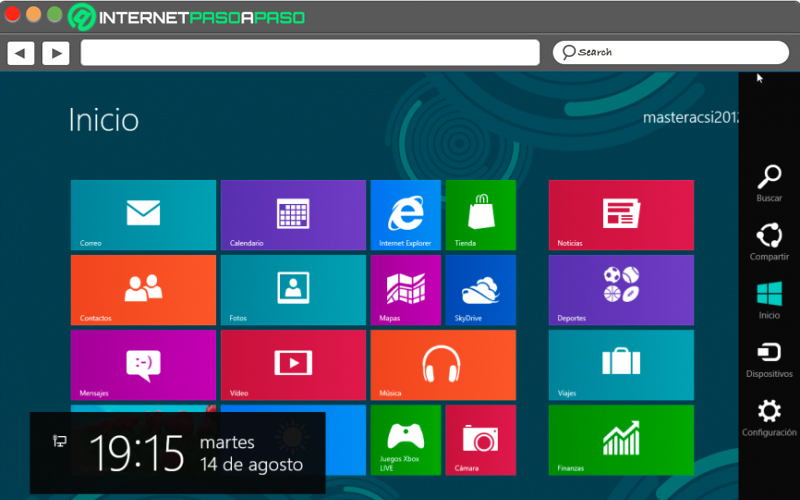Image resolution: width=800 pixels, height=500 pixels.
Task: Open the Fotos tile
Action: tap(293, 290)
